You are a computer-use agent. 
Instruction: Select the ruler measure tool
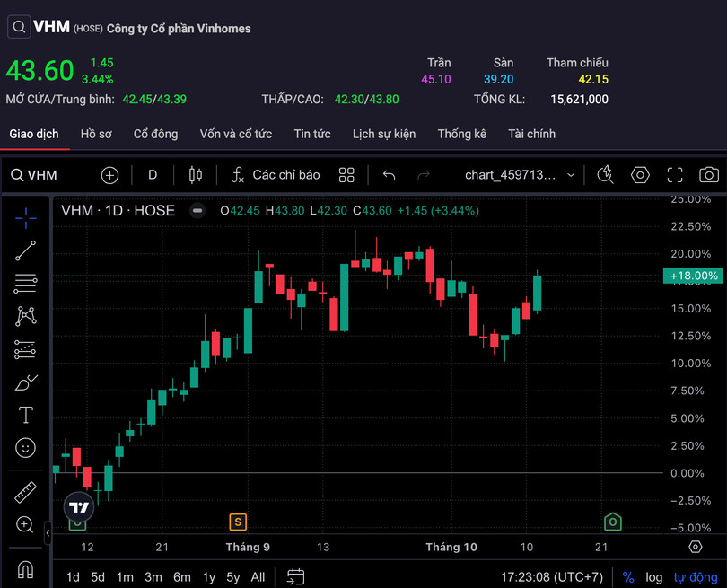(x=26, y=492)
